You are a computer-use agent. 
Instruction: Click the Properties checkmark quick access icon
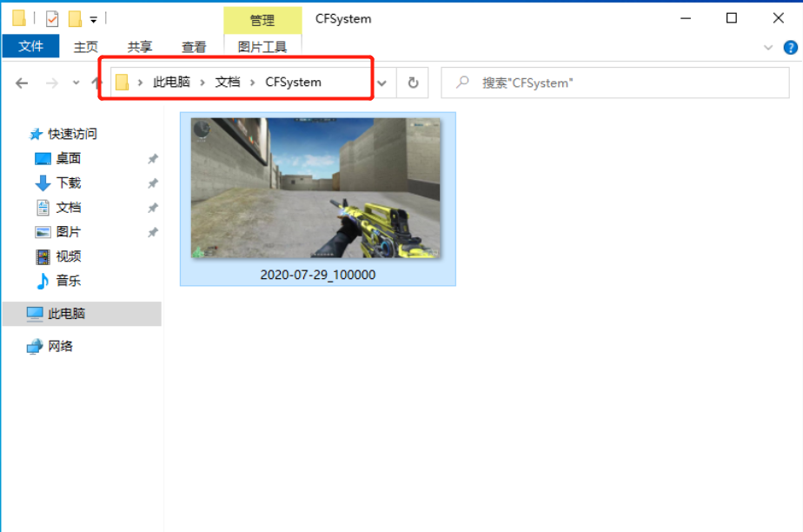point(52,19)
